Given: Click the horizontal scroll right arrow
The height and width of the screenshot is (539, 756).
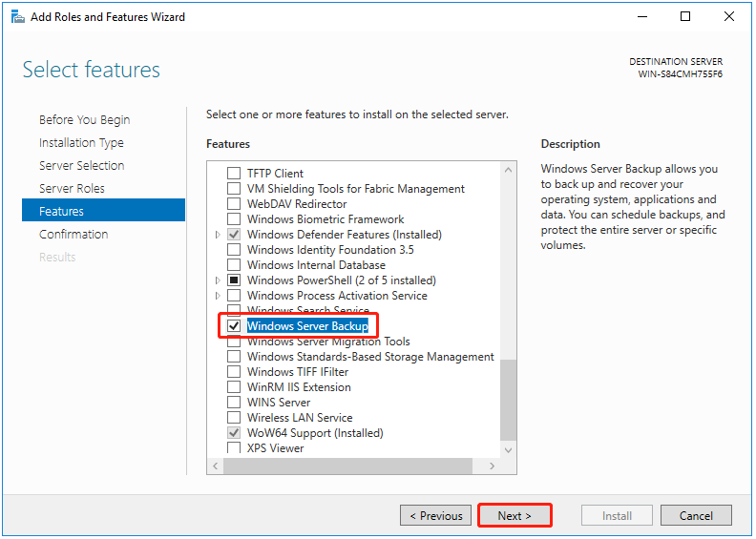Looking at the screenshot, I should click(x=493, y=466).
